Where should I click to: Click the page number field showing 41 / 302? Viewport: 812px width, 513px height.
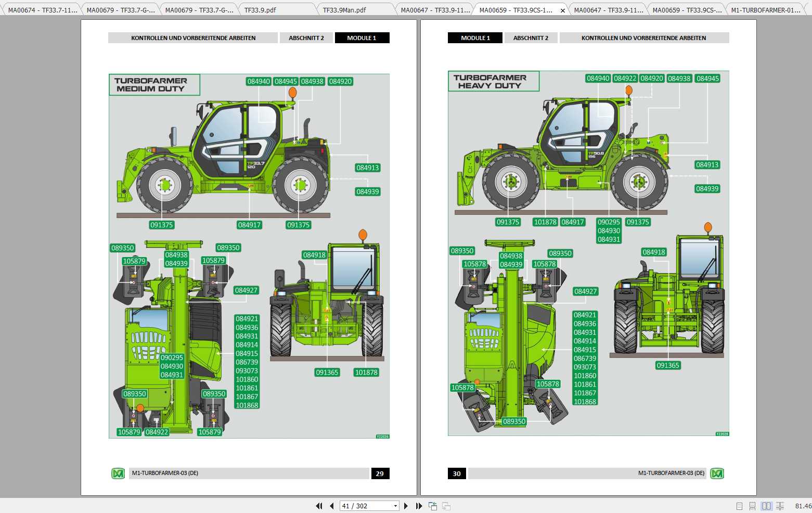[365, 506]
